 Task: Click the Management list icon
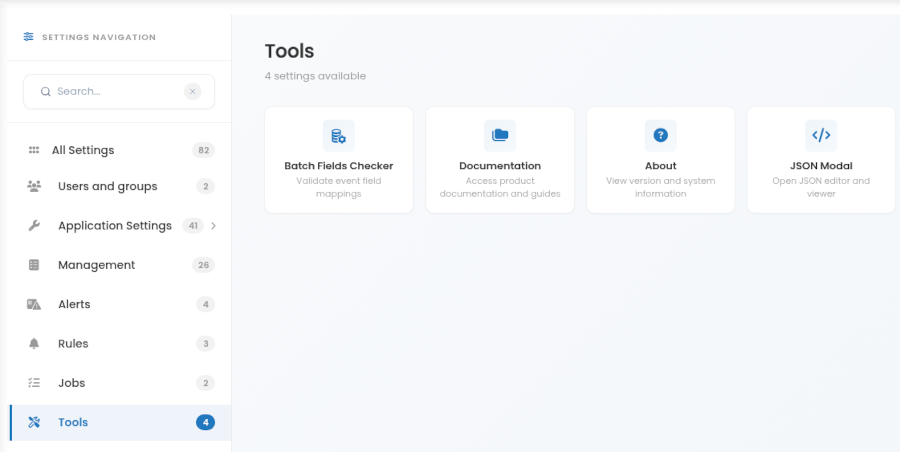click(34, 265)
